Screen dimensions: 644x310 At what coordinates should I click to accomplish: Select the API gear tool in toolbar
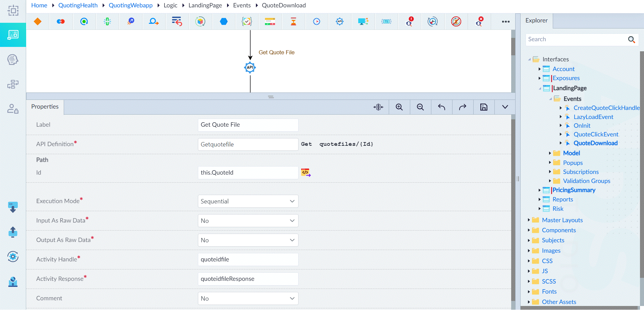pyautogui.click(x=340, y=21)
